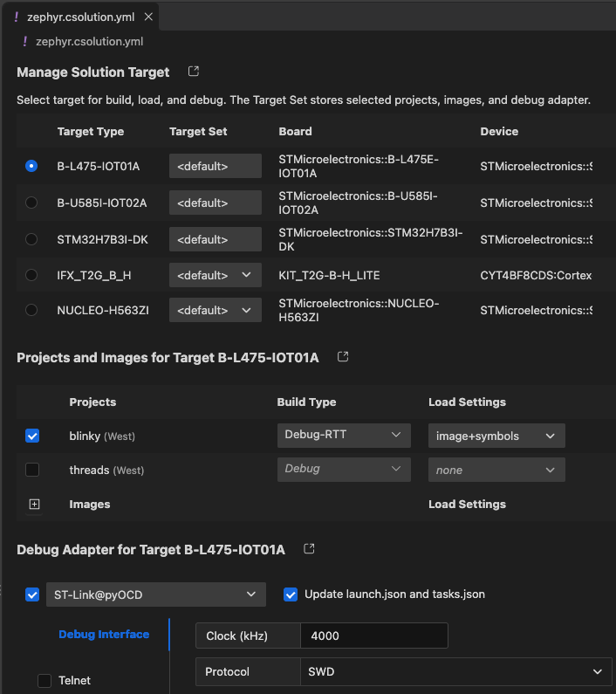
Task: Open help link beside Manage Solution Target
Action: point(194,72)
